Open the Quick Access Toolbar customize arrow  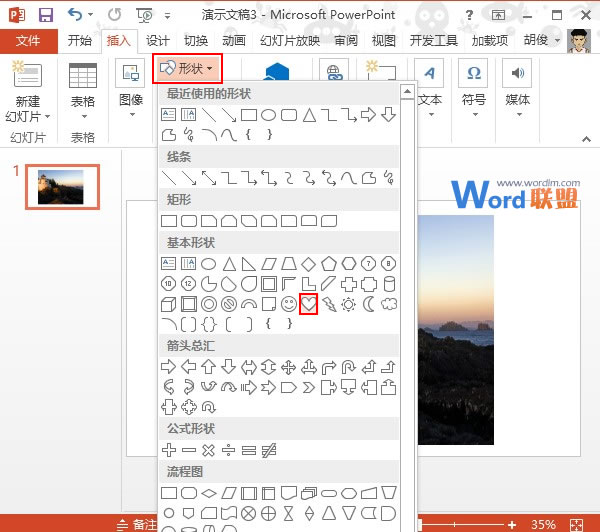click(x=168, y=16)
